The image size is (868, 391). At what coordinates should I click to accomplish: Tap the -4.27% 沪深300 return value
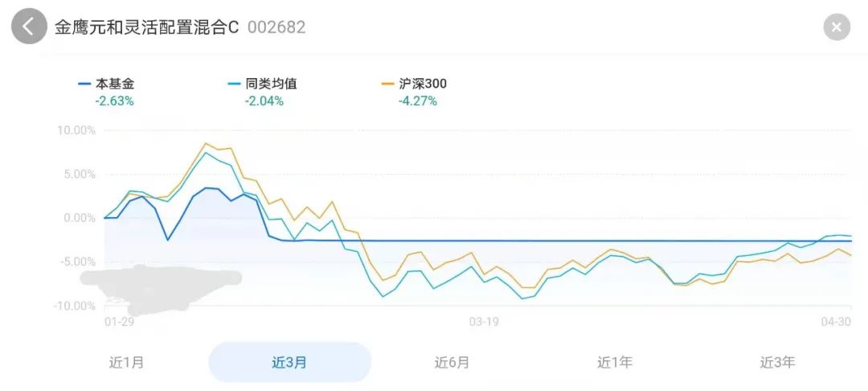417,101
